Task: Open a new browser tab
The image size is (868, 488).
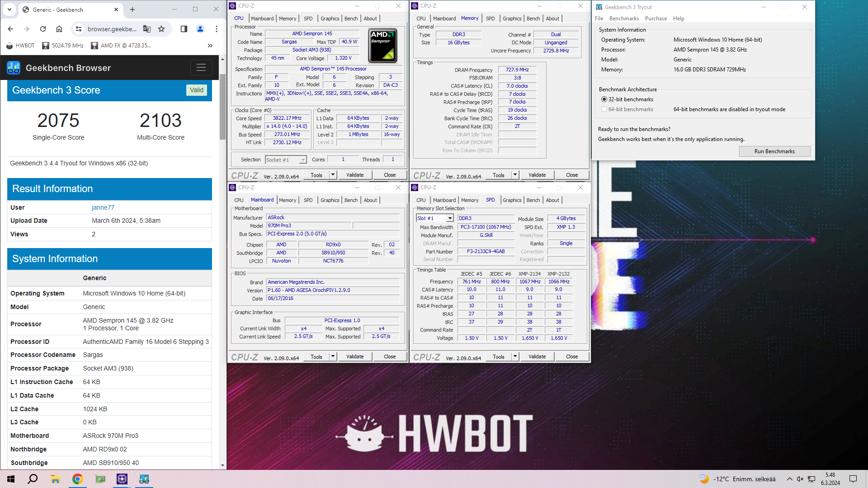Action: pyautogui.click(x=132, y=9)
